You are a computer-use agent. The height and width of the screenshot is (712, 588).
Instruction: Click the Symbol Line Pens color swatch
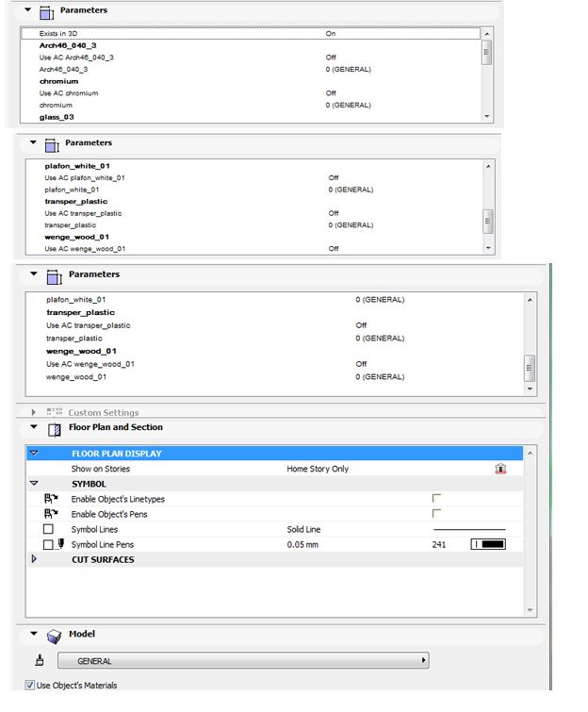click(x=488, y=544)
